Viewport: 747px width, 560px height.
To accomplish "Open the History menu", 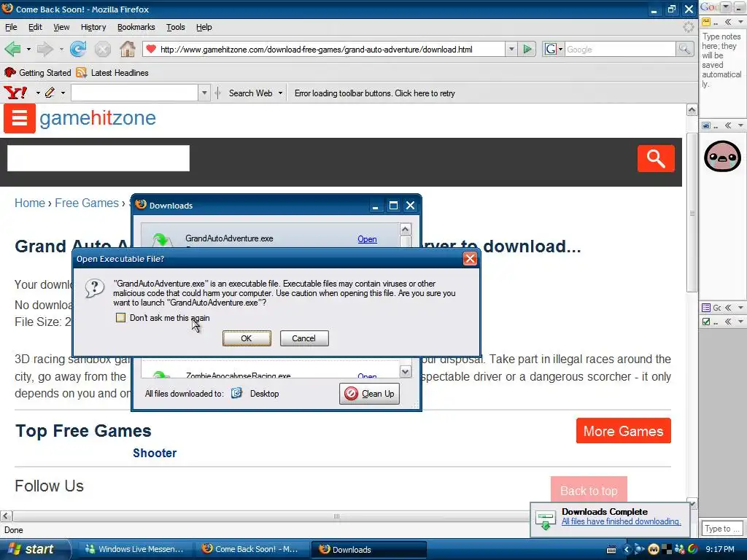I will click(93, 27).
